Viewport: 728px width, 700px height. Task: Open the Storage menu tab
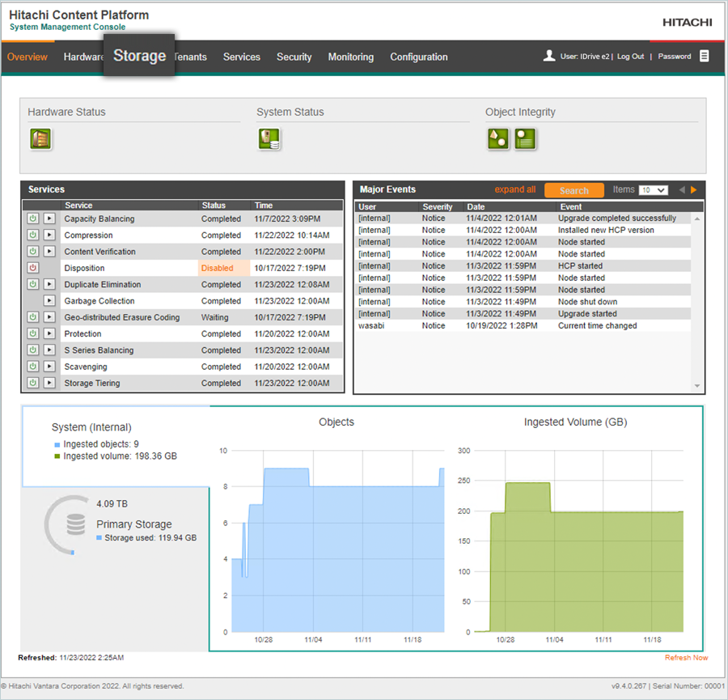[139, 56]
